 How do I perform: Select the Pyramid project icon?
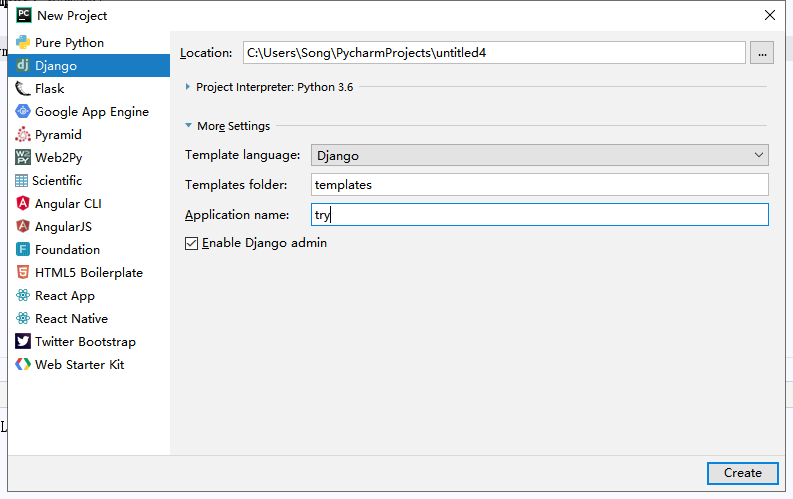point(23,134)
